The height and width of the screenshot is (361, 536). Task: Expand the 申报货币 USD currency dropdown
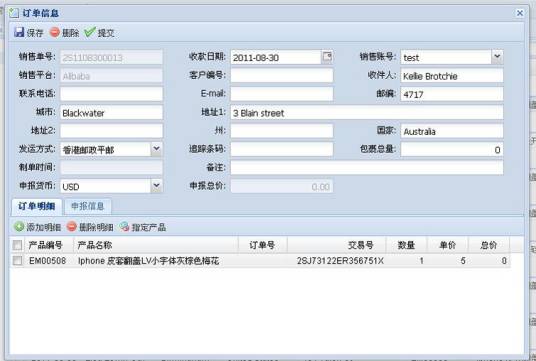point(156,186)
